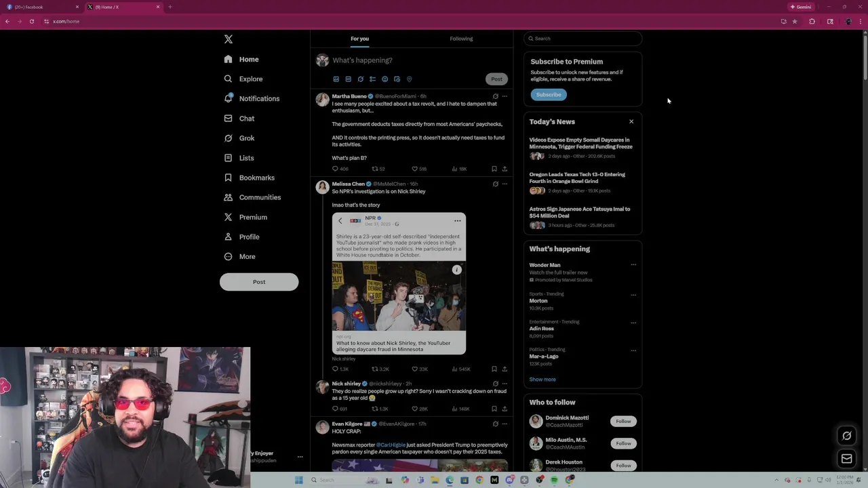Open Bookmarks in the sidebar
This screenshot has height=488, width=868.
249,178
